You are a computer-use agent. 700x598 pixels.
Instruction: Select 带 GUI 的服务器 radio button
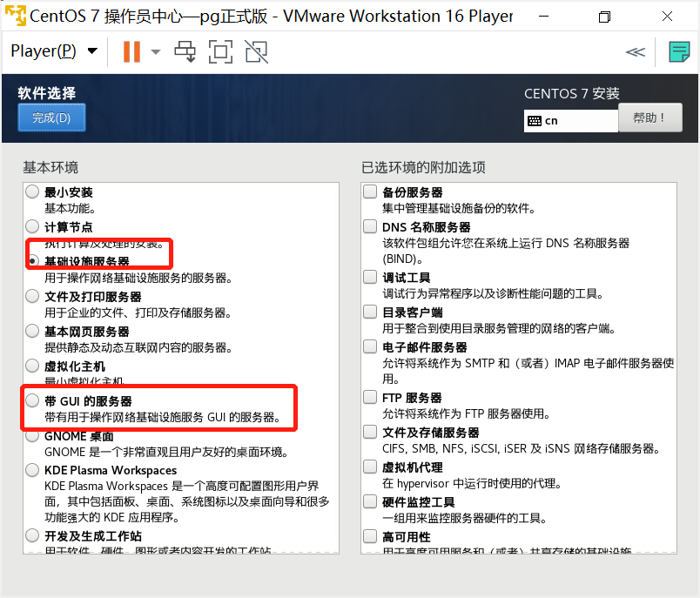(x=32, y=400)
